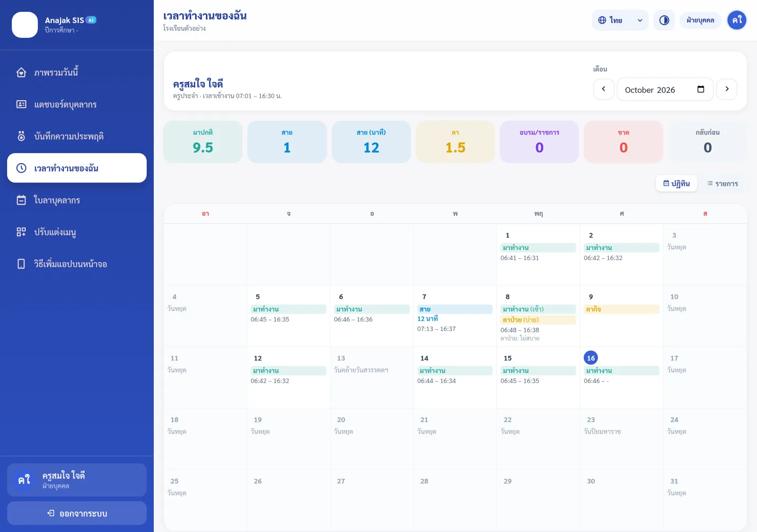The image size is (757, 532).
Task: Click the October 2026 month field
Action: click(665, 89)
